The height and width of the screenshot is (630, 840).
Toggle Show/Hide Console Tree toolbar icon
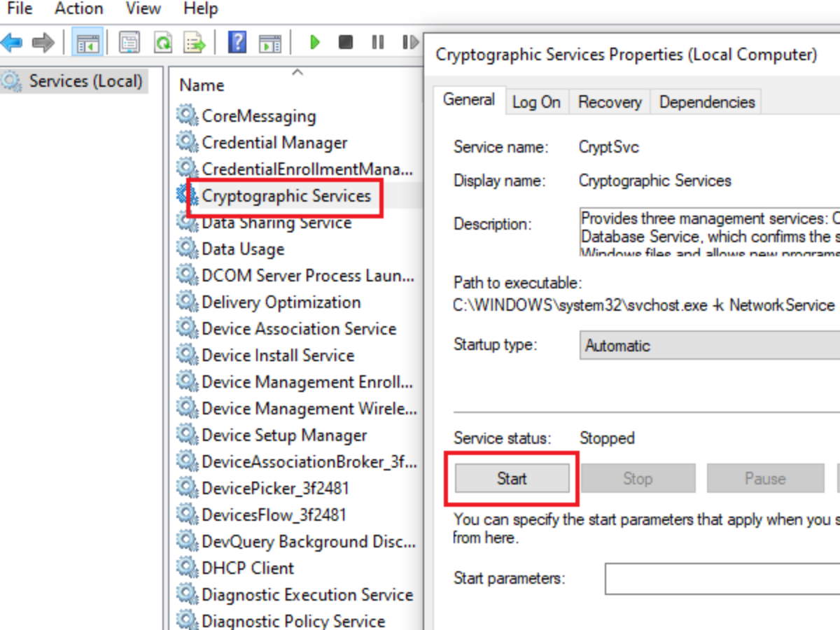pos(88,43)
